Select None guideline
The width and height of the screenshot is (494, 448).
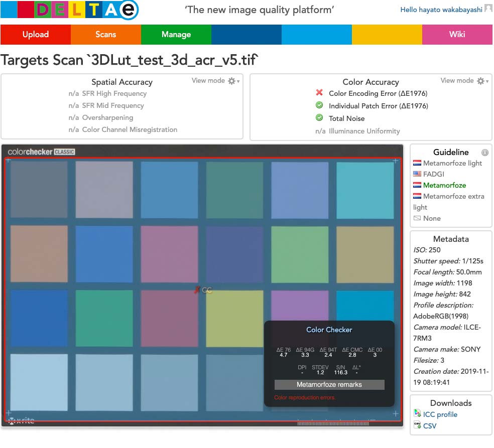432,219
